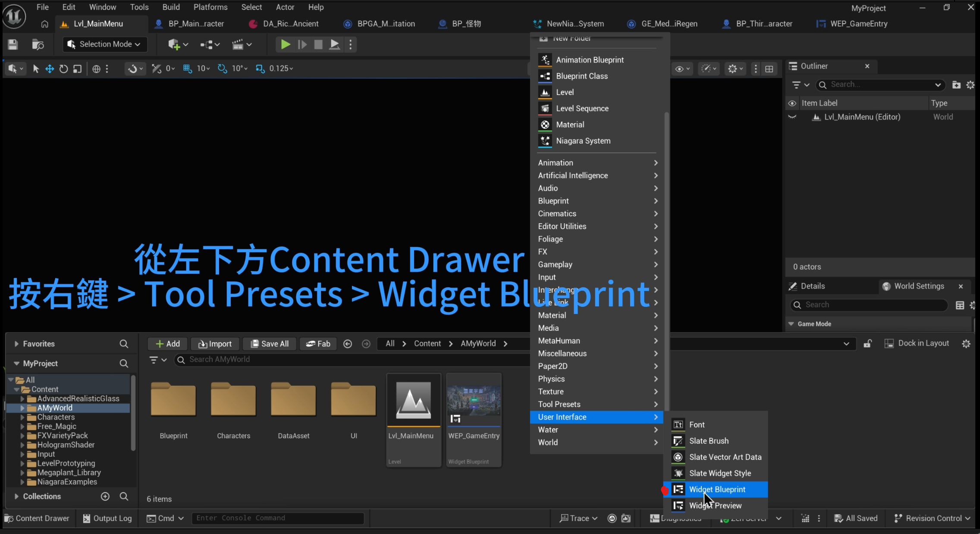Click the Add button in Content Browser
This screenshot has height=534, width=980.
[168, 344]
